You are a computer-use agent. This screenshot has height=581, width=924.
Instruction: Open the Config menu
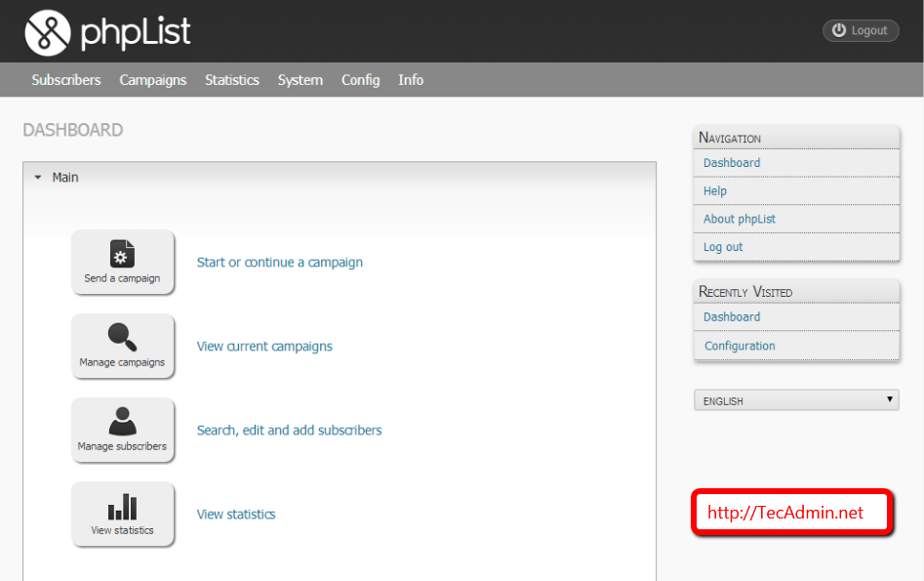click(361, 80)
